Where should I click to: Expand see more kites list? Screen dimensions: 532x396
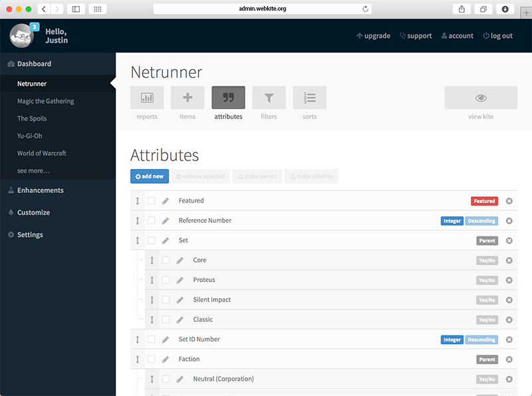[33, 171]
